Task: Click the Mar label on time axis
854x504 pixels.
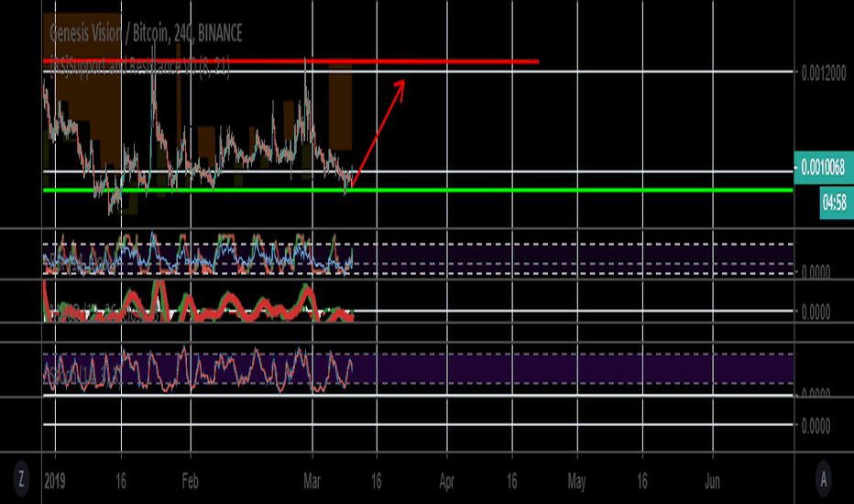Action: coord(312,481)
